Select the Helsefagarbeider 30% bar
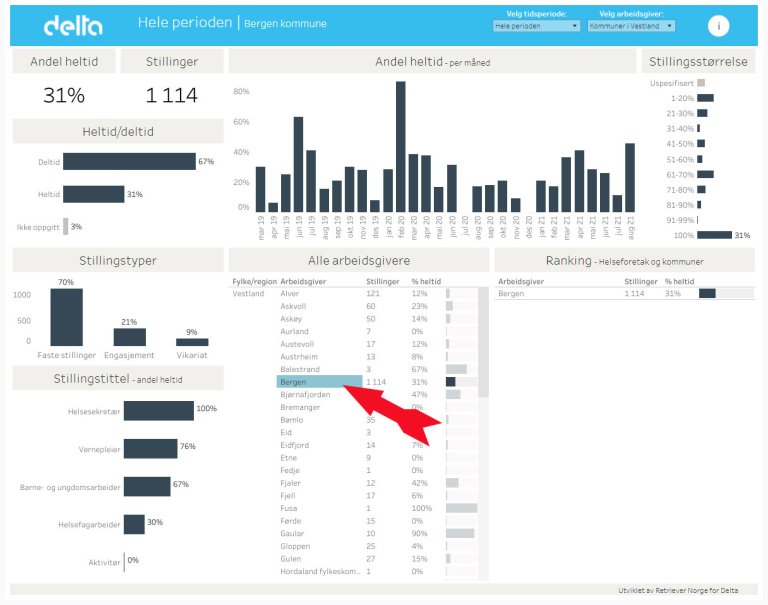The width and height of the screenshot is (768, 605). 134,524
